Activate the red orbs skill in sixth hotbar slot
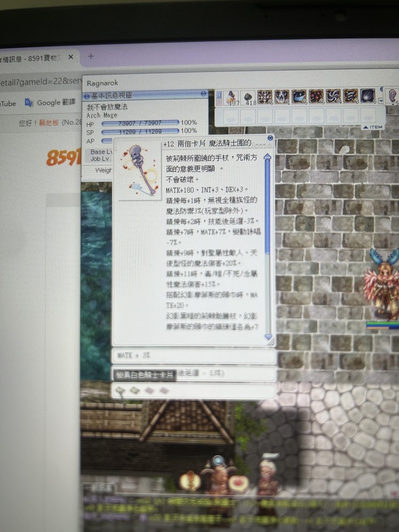This screenshot has width=399, height=532. click(316, 96)
